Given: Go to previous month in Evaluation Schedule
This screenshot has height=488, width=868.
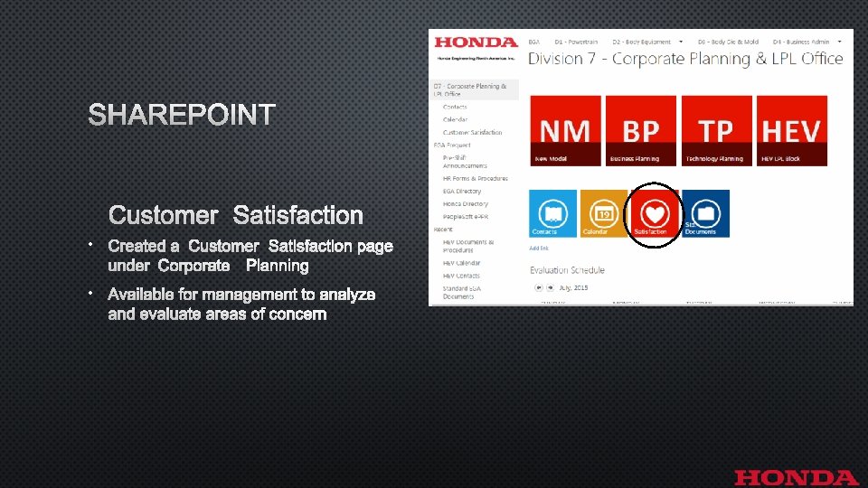Looking at the screenshot, I should [538, 287].
